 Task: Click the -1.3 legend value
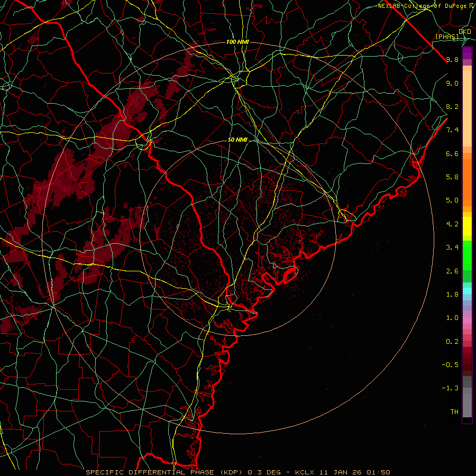(x=450, y=388)
